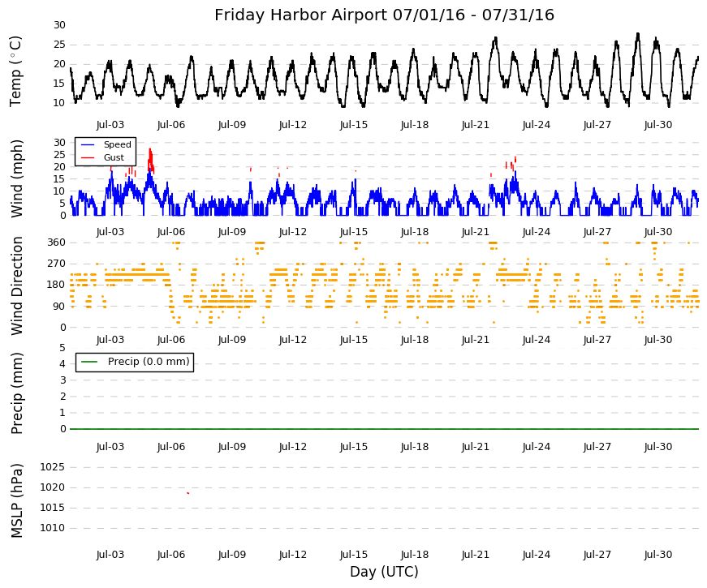Click the Temp (°C) axis label

(x=15, y=71)
